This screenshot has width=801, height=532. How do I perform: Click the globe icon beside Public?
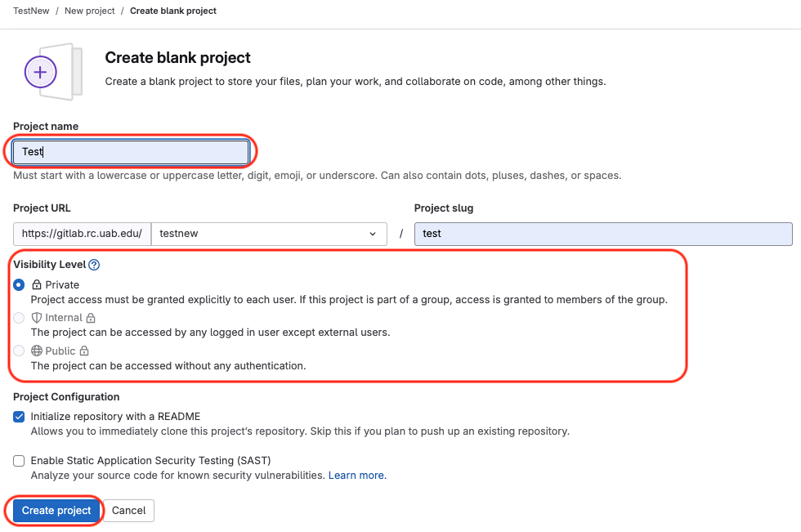click(x=37, y=351)
